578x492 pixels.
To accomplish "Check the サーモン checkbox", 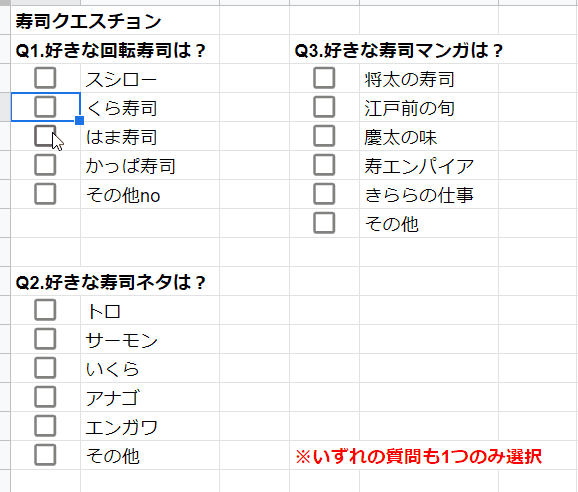I will pos(45,339).
